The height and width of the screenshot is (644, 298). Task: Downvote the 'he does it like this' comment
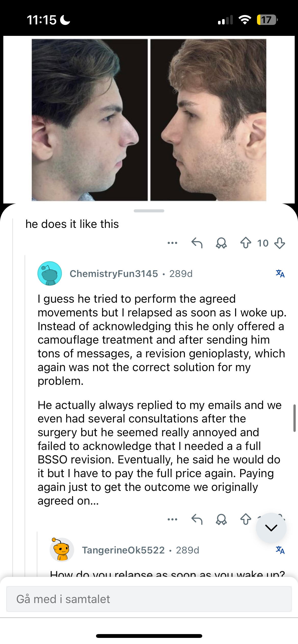(x=279, y=243)
